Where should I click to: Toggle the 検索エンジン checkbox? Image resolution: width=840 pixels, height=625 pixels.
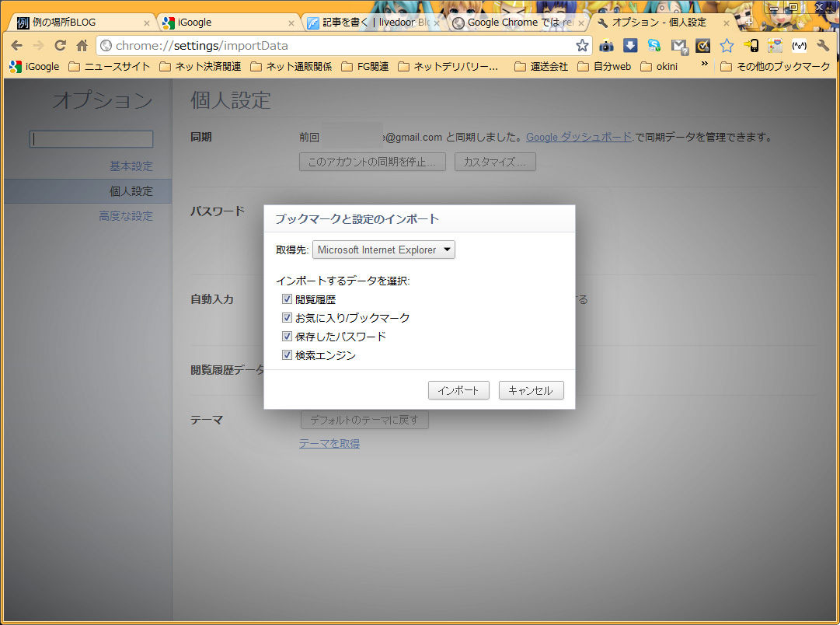288,354
